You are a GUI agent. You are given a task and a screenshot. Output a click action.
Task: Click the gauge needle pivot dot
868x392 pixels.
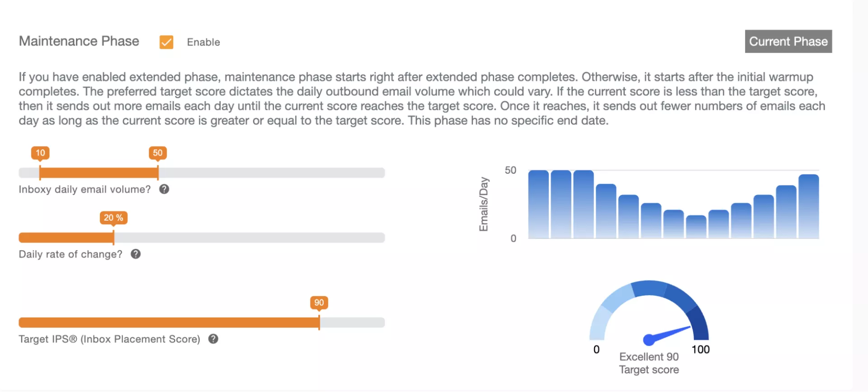click(649, 339)
